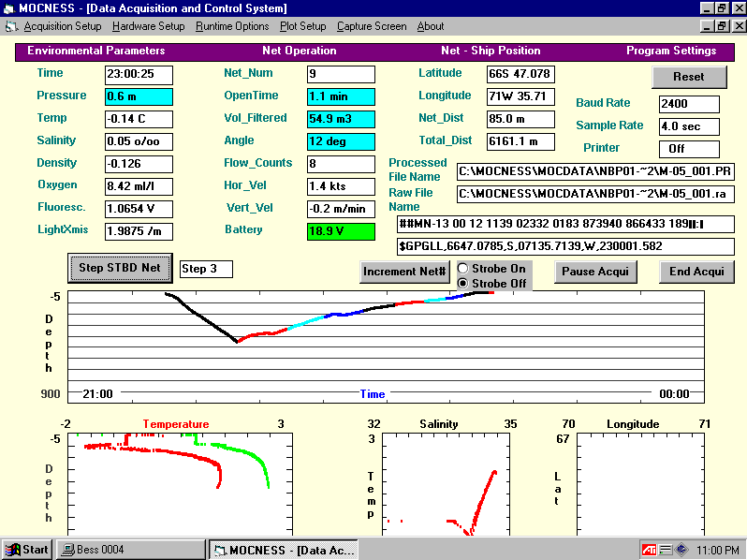Image resolution: width=747 pixels, height=560 pixels.
Task: Click the Hor_Vel value 1.4 kts
Action: [x=341, y=186]
